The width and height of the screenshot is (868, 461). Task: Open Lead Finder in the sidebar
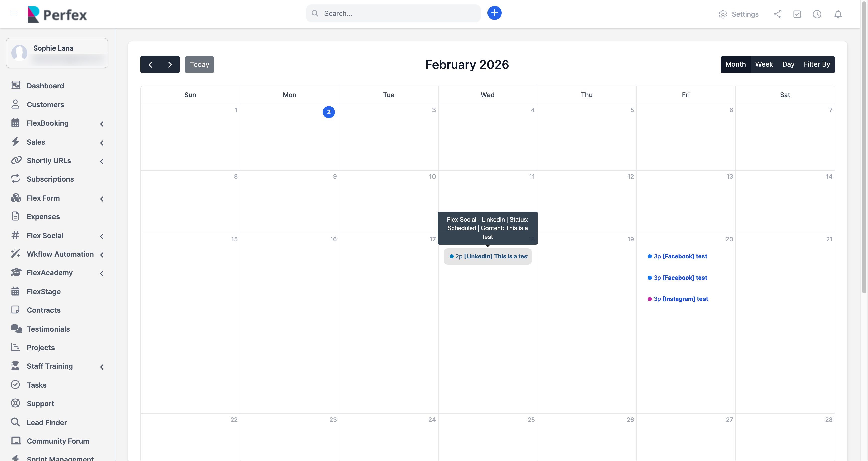click(46, 422)
